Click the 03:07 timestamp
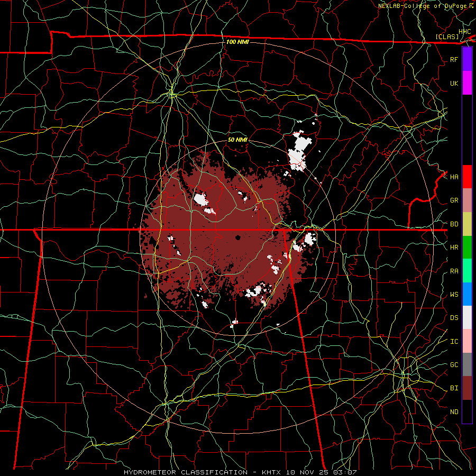 click(x=346, y=472)
